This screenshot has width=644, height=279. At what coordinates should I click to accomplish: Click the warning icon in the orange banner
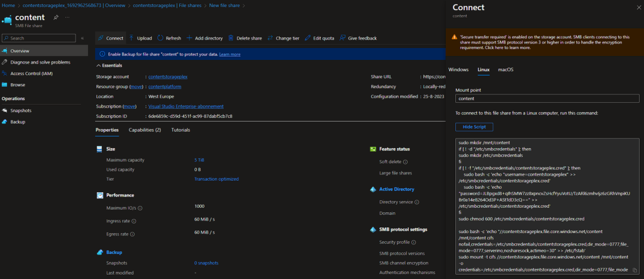click(454, 37)
